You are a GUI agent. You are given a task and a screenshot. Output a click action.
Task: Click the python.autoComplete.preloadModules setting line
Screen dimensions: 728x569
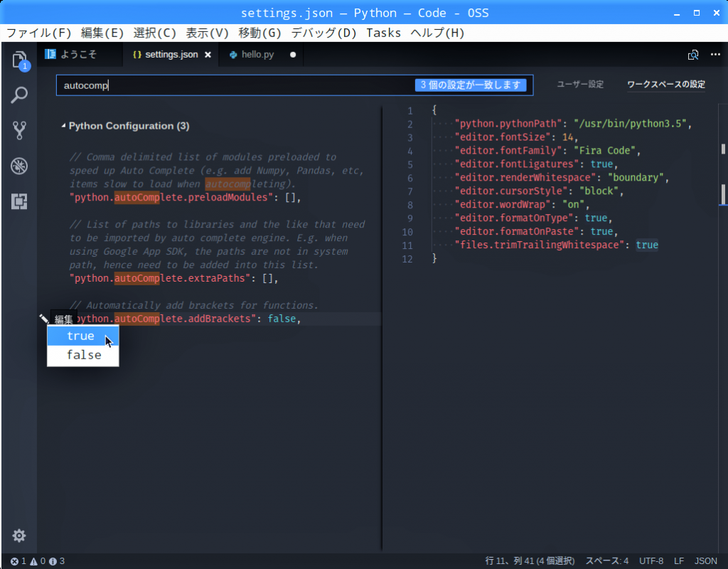coord(186,198)
